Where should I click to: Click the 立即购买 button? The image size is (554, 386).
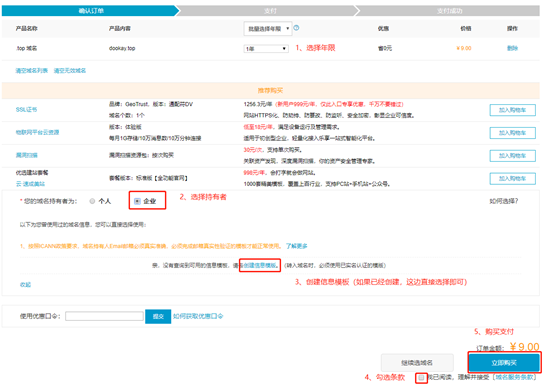point(504,363)
